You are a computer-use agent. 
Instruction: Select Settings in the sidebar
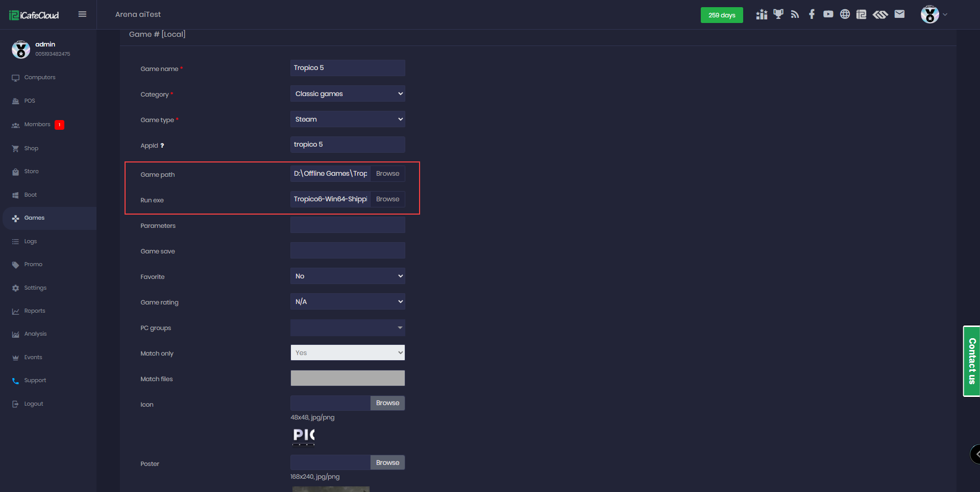[35, 288]
